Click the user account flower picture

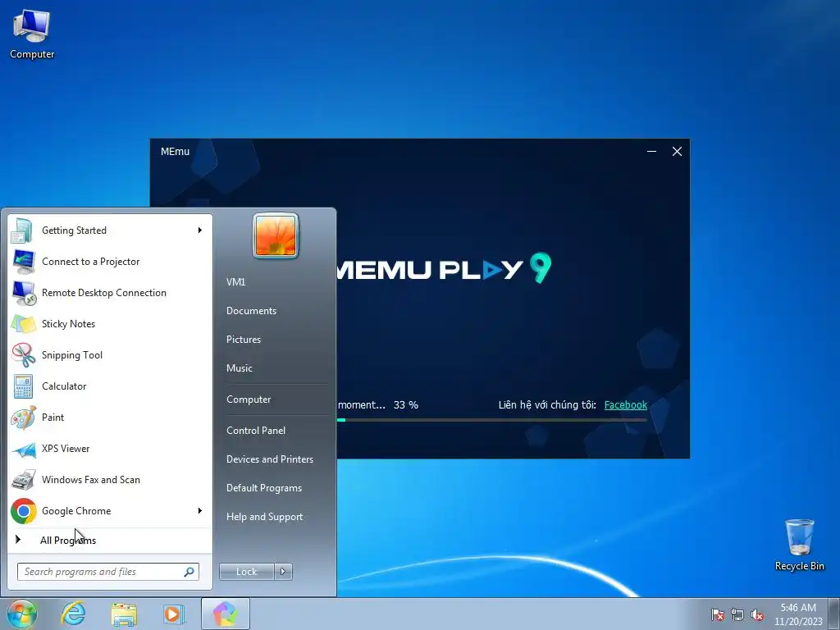[276, 235]
